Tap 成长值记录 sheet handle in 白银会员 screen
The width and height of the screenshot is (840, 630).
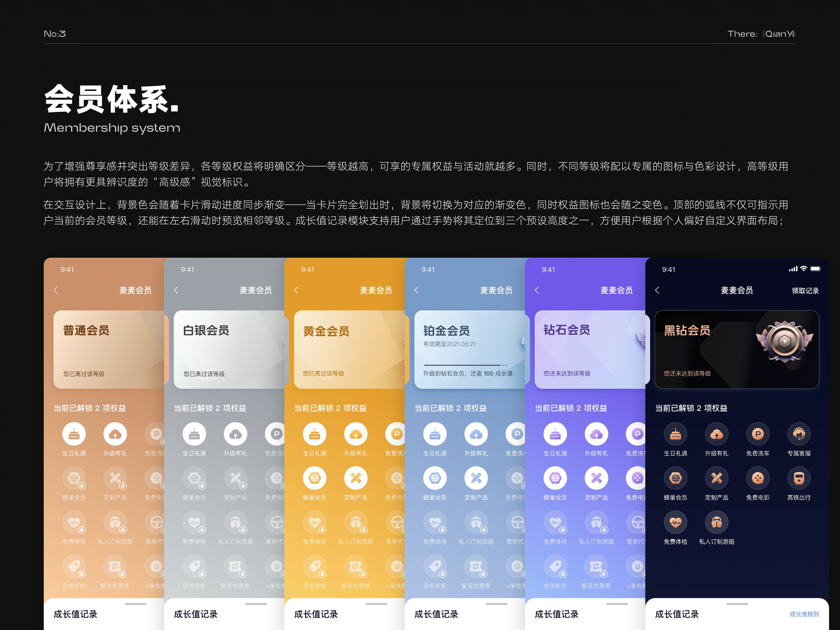(256, 604)
